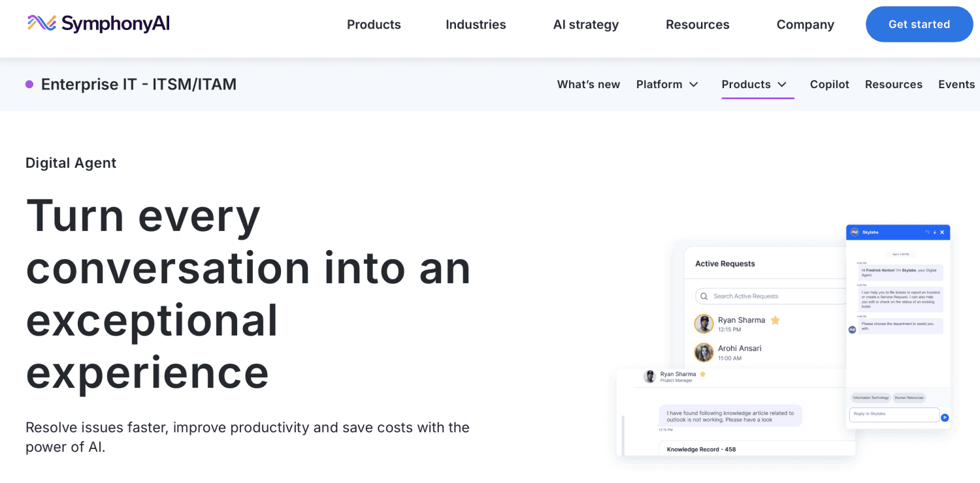Open the Company menu
The image size is (980, 483).
[805, 25]
